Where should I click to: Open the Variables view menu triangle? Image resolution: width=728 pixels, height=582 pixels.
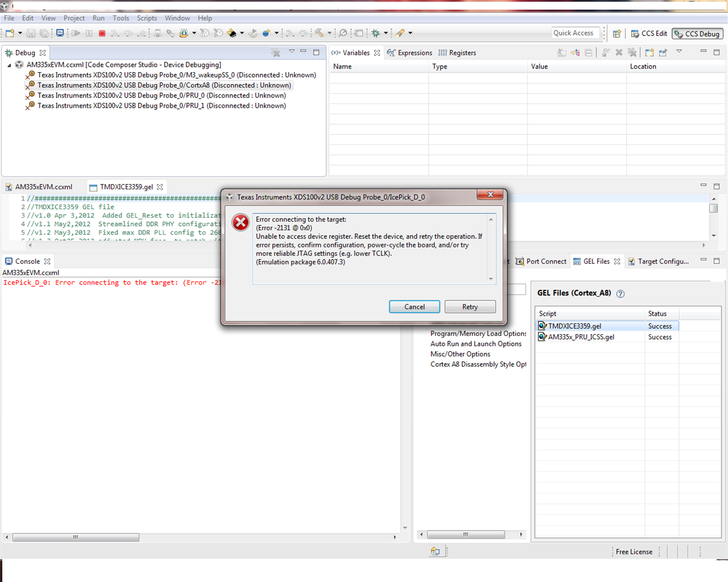click(x=679, y=51)
